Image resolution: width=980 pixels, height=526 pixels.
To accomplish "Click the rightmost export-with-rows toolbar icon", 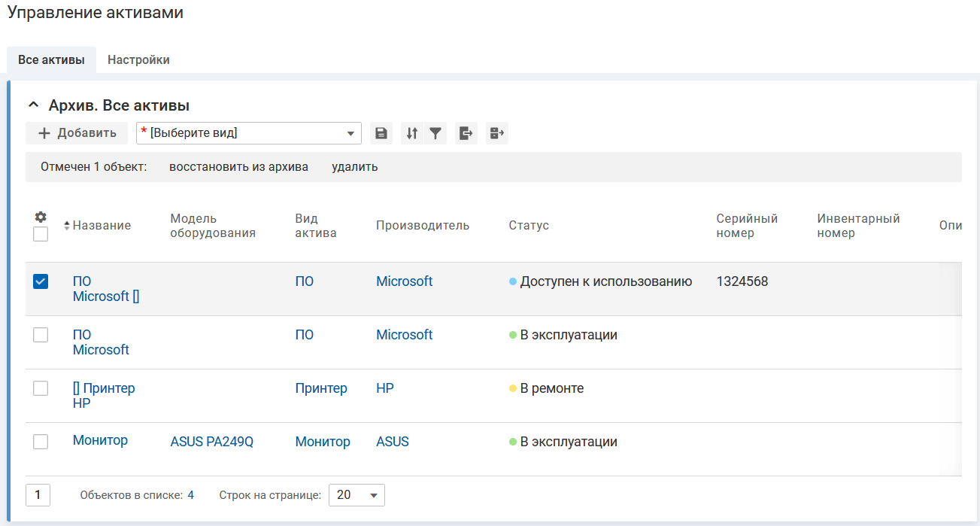I will 496,133.
